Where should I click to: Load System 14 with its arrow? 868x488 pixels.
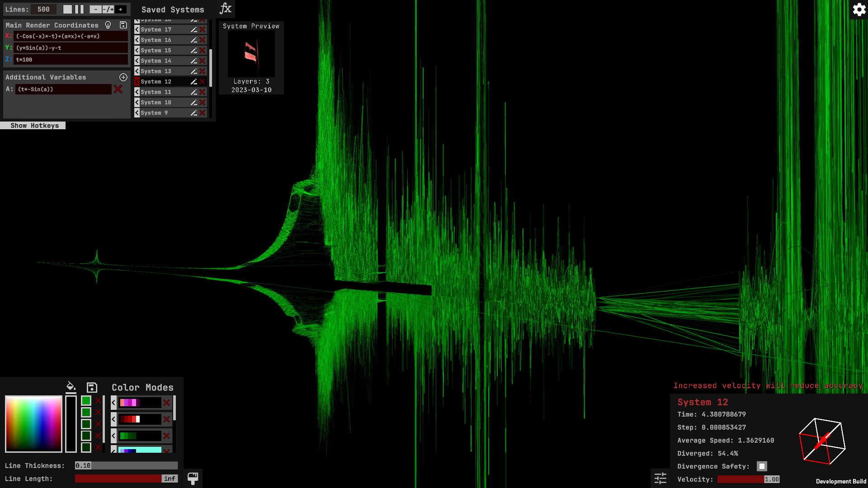pos(137,61)
